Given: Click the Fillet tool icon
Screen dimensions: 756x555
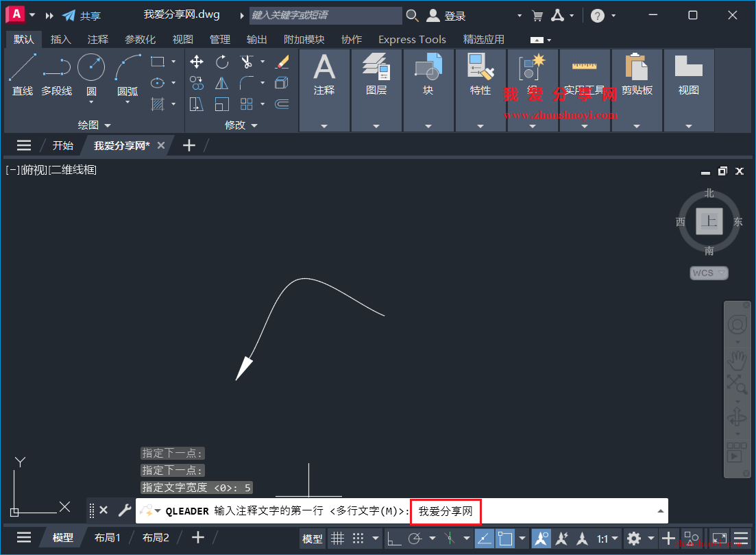Looking at the screenshot, I should click(247, 83).
